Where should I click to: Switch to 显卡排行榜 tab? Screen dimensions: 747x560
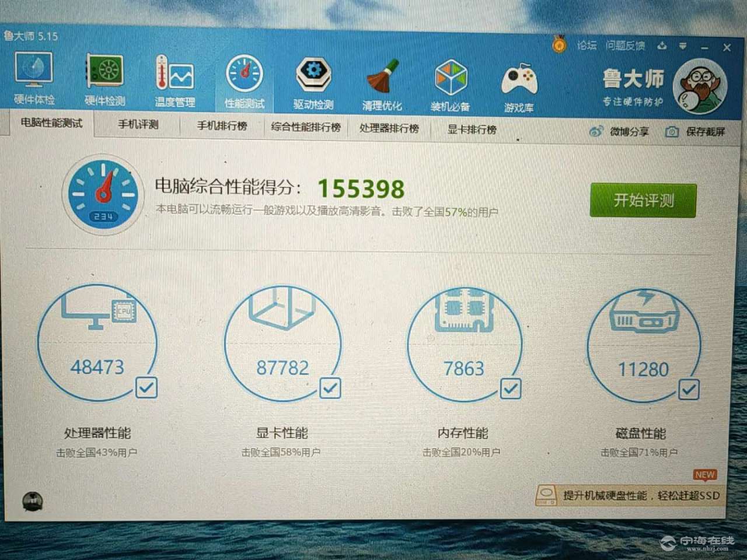pos(472,129)
